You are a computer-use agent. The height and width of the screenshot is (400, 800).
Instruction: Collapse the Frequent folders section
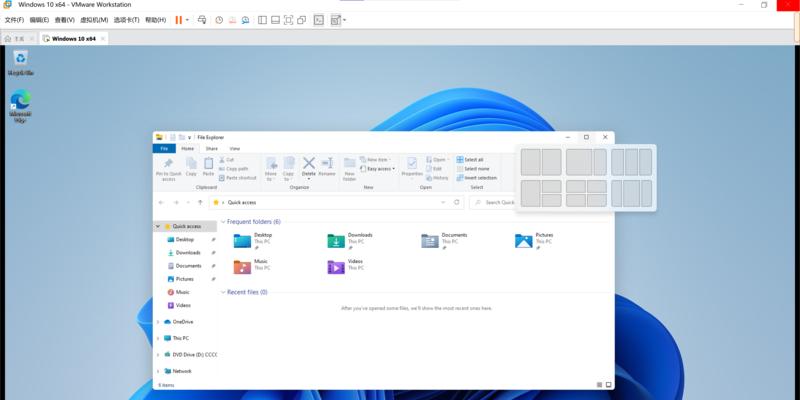(223, 222)
